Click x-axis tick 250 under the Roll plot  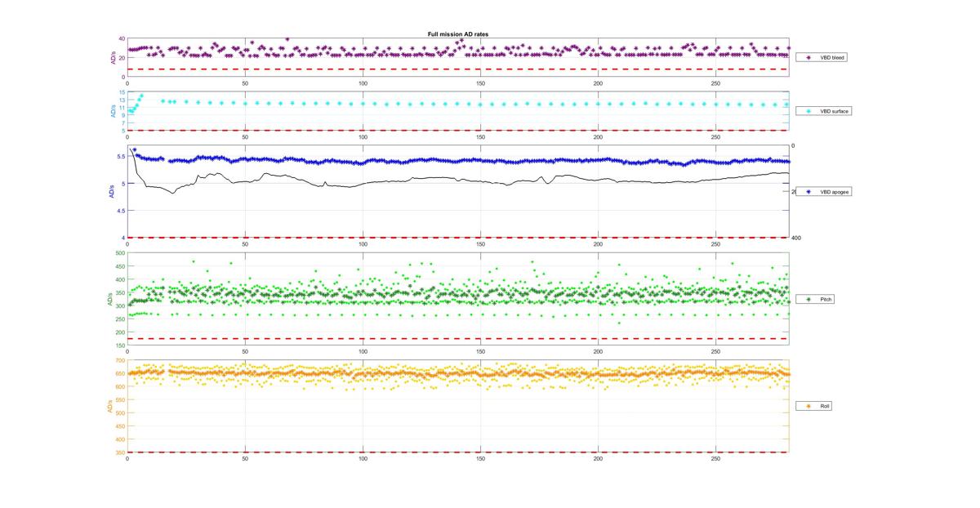(715, 458)
